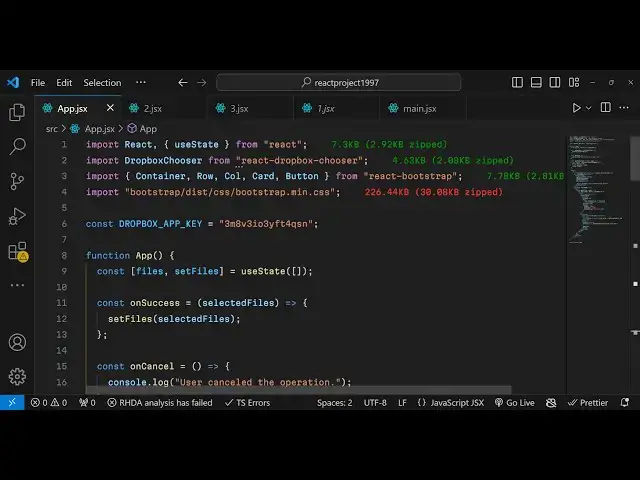640x480 pixels.
Task: Click the VS Code logo icon
Action: click(x=13, y=82)
